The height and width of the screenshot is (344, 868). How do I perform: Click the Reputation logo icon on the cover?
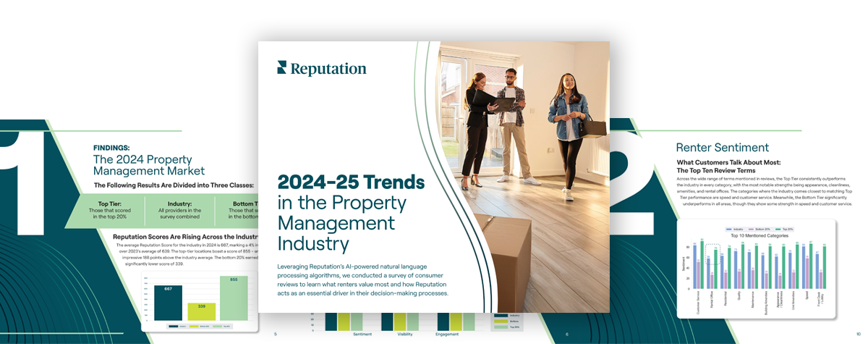[282, 67]
